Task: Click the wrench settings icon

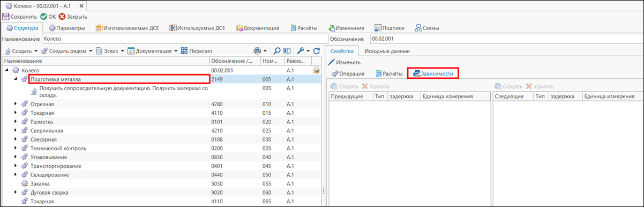Action: click(301, 51)
